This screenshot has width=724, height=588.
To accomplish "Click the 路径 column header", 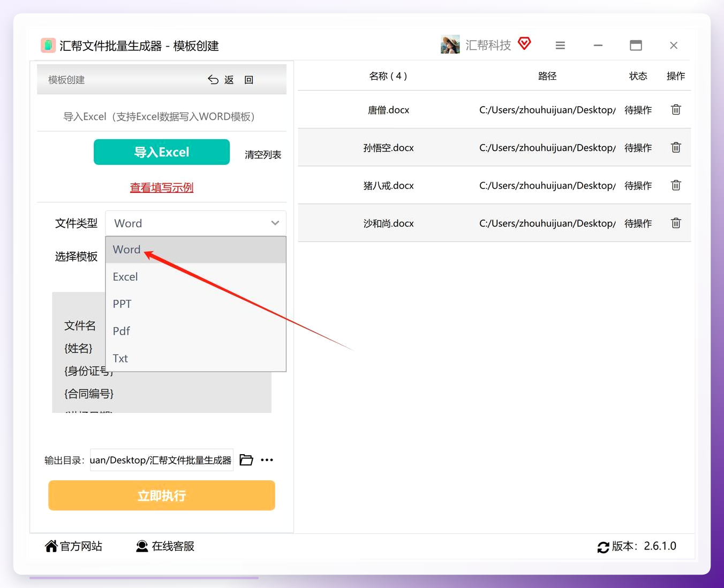I will click(547, 76).
